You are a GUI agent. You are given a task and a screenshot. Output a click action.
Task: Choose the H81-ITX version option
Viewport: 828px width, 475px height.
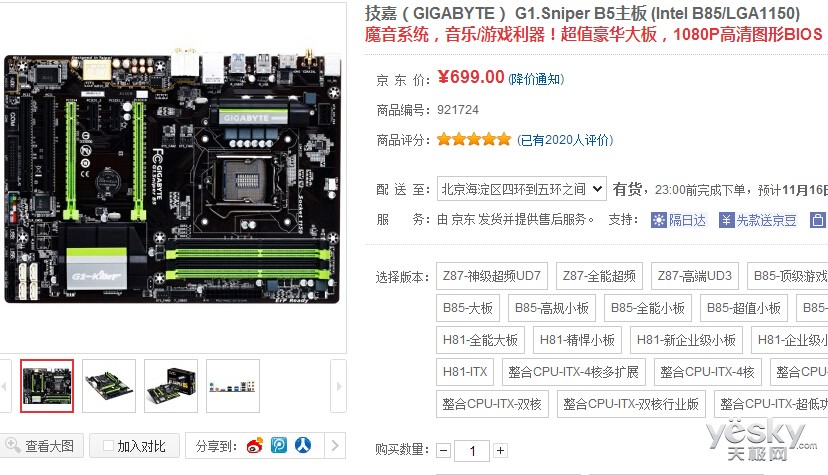tap(465, 372)
